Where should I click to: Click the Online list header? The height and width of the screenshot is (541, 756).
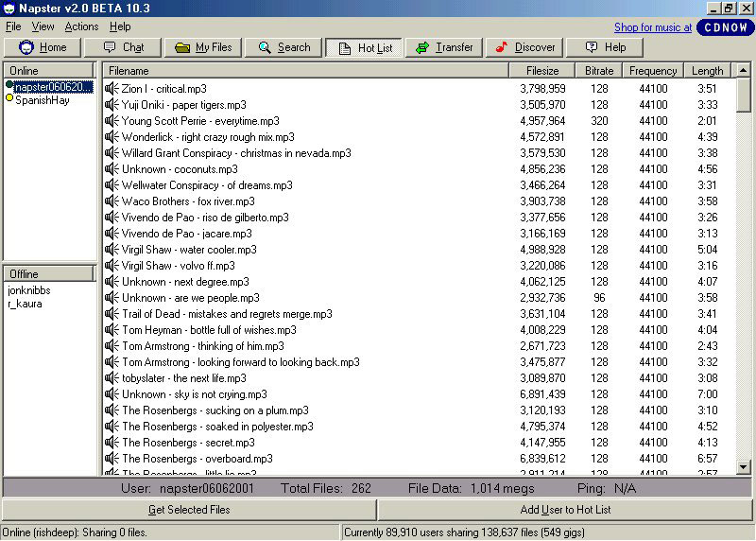click(x=48, y=70)
